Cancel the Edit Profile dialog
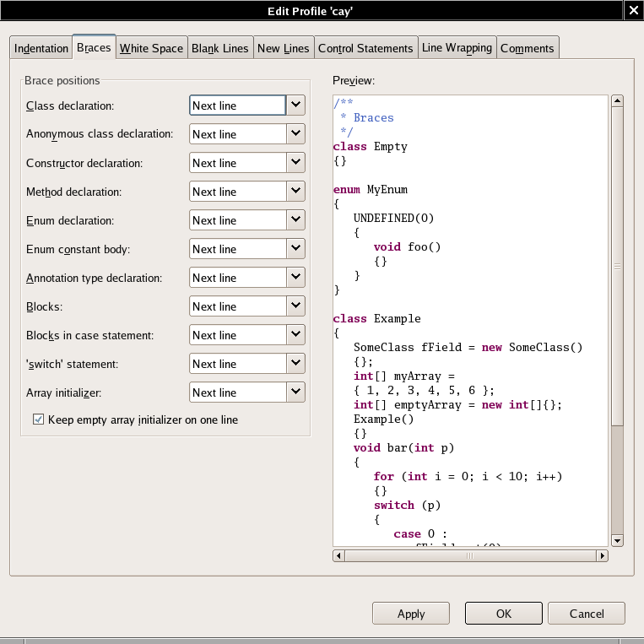This screenshot has height=644, width=644. coord(587,614)
